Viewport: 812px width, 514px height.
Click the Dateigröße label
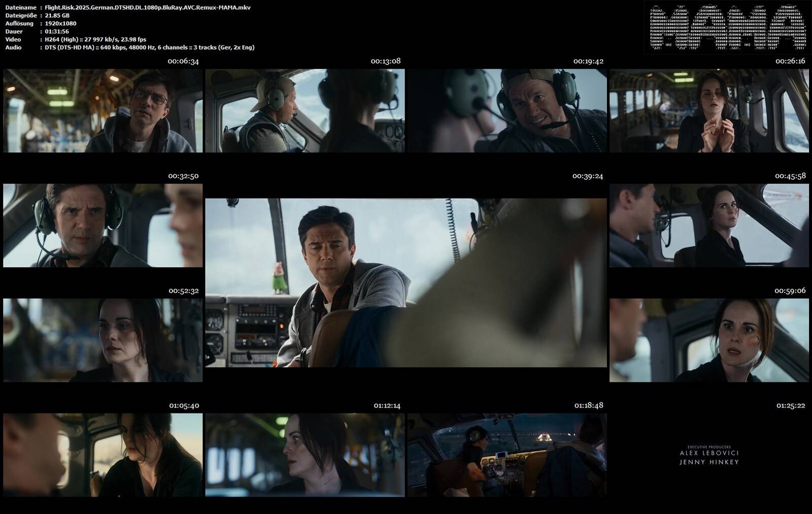pyautogui.click(x=21, y=16)
